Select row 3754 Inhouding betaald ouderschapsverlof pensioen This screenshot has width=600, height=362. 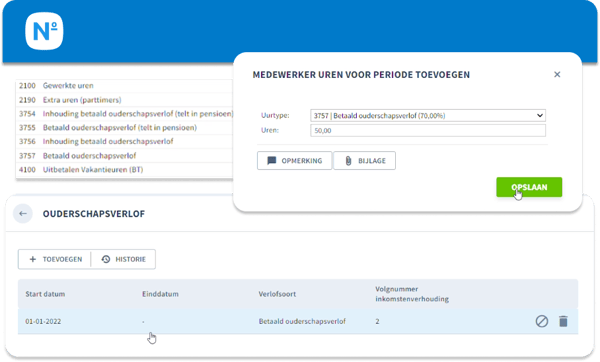coord(124,114)
